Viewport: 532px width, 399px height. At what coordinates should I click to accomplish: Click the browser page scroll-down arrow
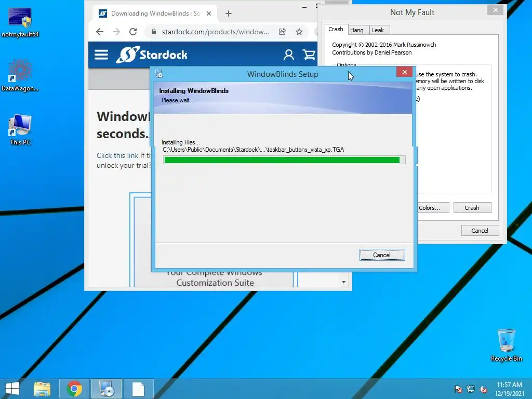344,282
